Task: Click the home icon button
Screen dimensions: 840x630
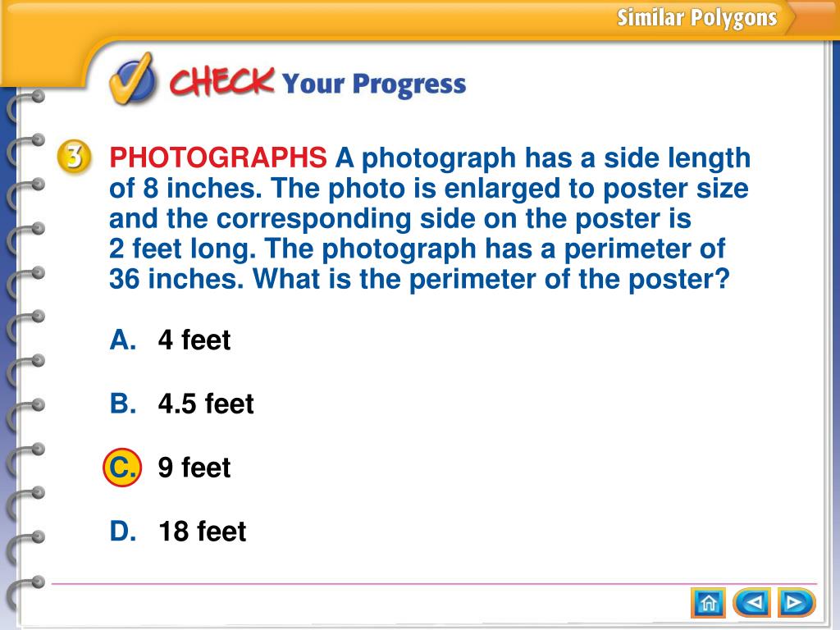Action: pyautogui.click(x=708, y=603)
